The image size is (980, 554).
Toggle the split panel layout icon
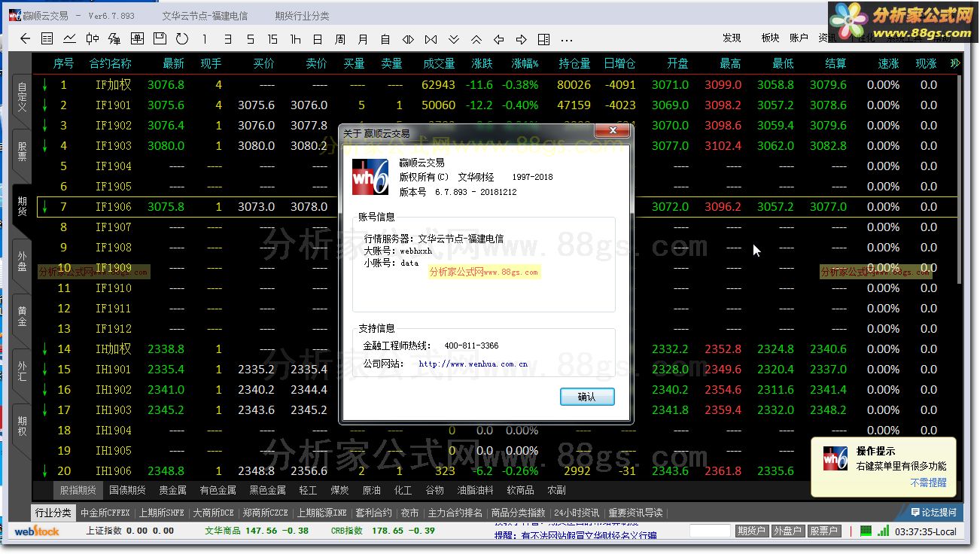(543, 39)
